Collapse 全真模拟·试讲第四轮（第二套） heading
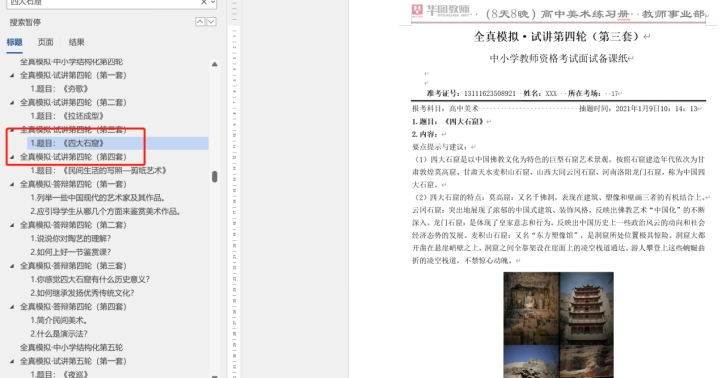This screenshot has height=378, width=727. coord(12,103)
